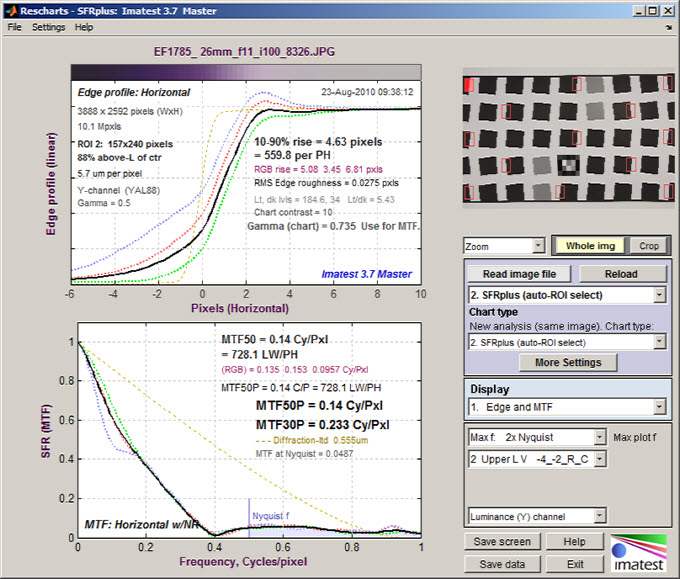The height and width of the screenshot is (579, 680).
Task: Expand the Chart type SFRplus dropdown
Action: pos(567,343)
